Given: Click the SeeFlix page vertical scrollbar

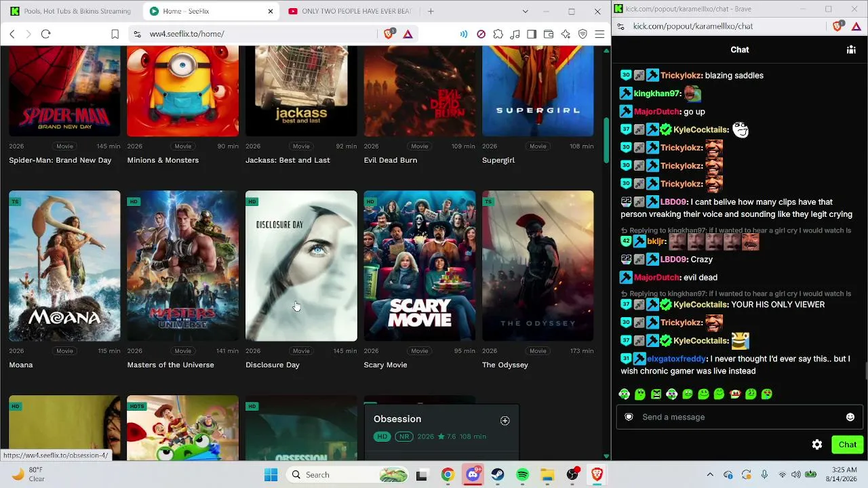Looking at the screenshot, I should click(606, 141).
